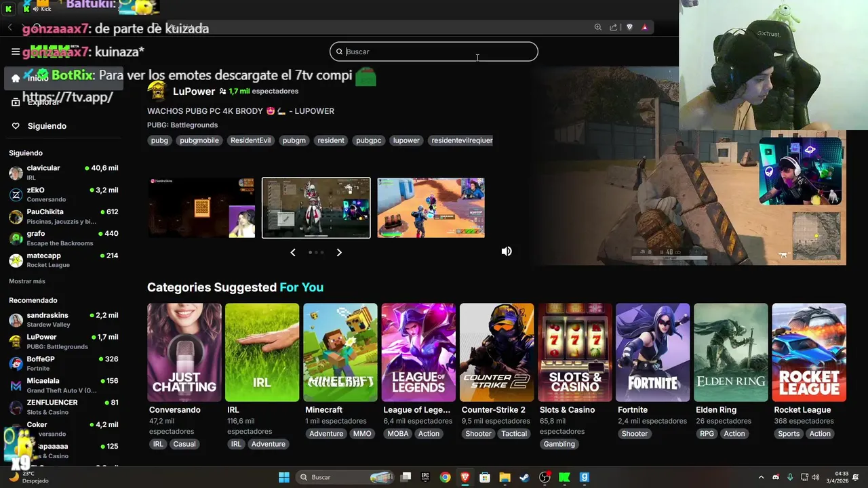The height and width of the screenshot is (488, 868).
Task: Open ZENFLUENCER recommended channel
Action: (63, 407)
